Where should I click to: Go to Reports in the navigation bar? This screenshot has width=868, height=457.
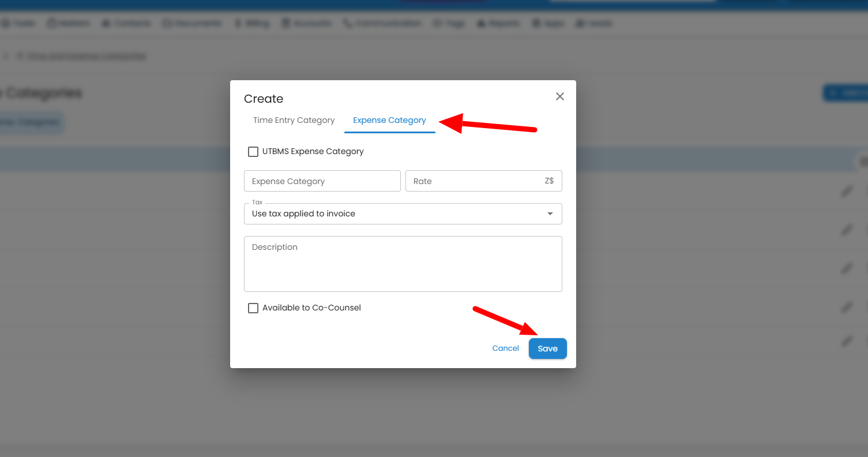click(x=499, y=24)
